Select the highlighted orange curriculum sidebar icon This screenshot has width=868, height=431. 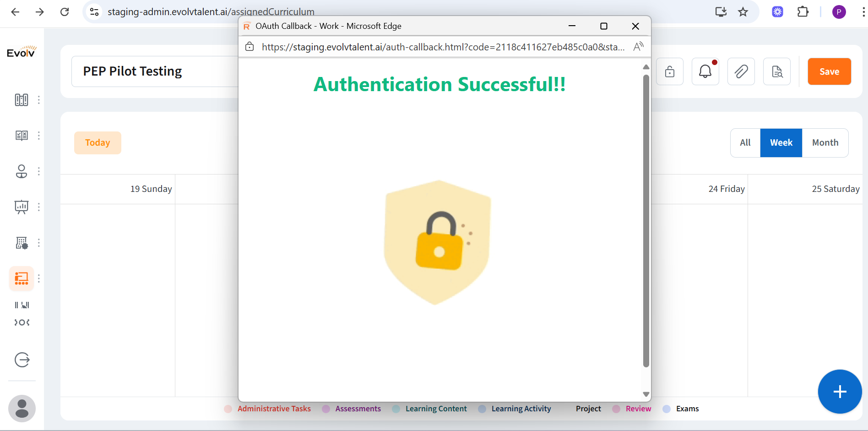pyautogui.click(x=22, y=278)
